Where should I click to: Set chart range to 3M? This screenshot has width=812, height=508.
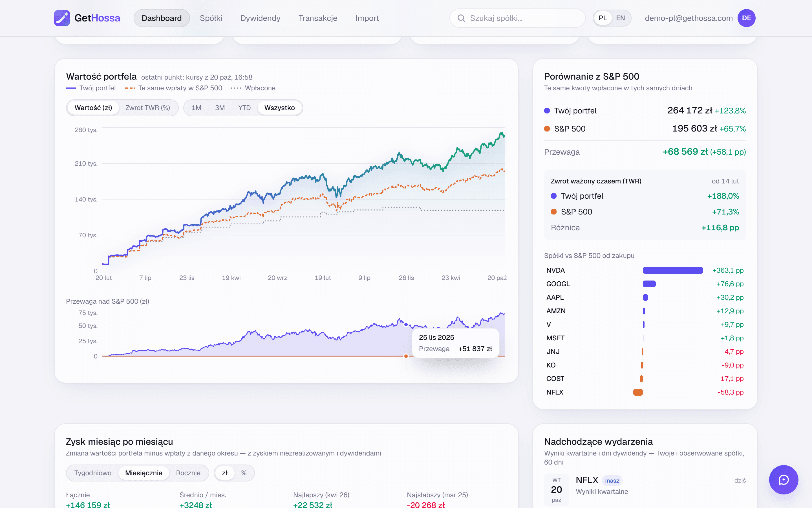pyautogui.click(x=220, y=108)
